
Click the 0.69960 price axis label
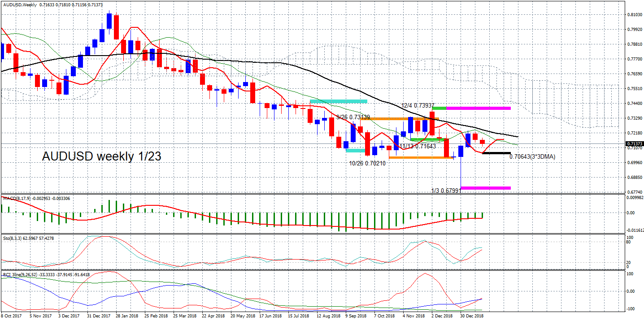click(x=634, y=163)
